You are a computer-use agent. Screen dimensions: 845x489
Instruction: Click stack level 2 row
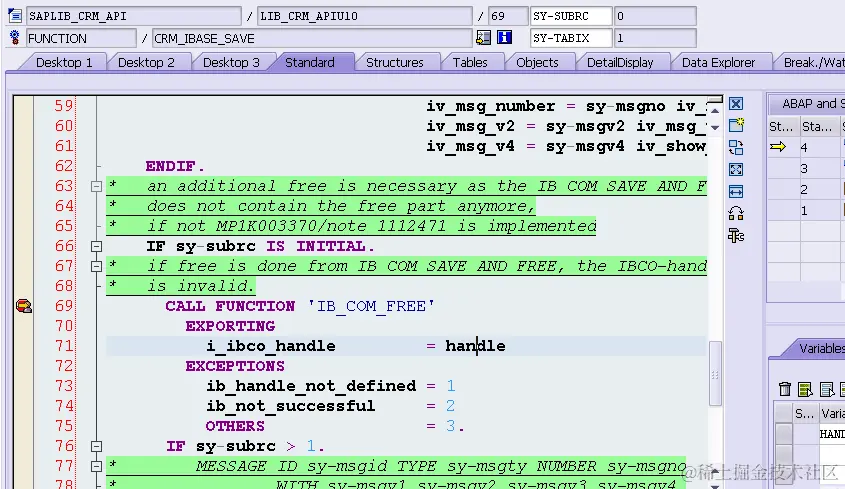[x=806, y=189]
